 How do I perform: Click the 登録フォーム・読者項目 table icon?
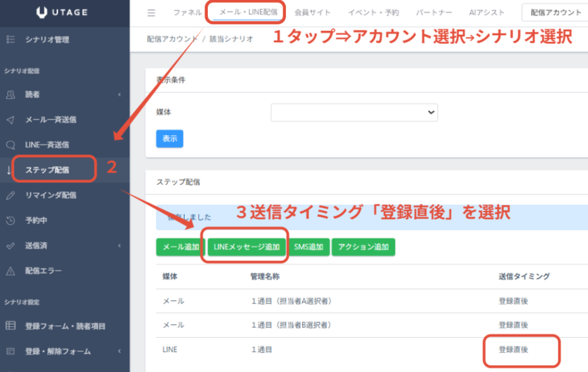(10, 325)
